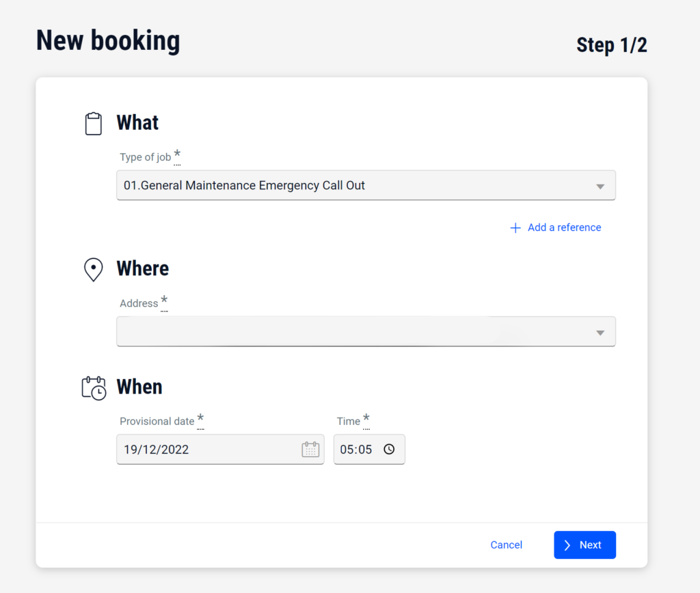Image resolution: width=700 pixels, height=593 pixels.
Task: Click the chevron arrow inside Next button
Action: click(x=567, y=545)
